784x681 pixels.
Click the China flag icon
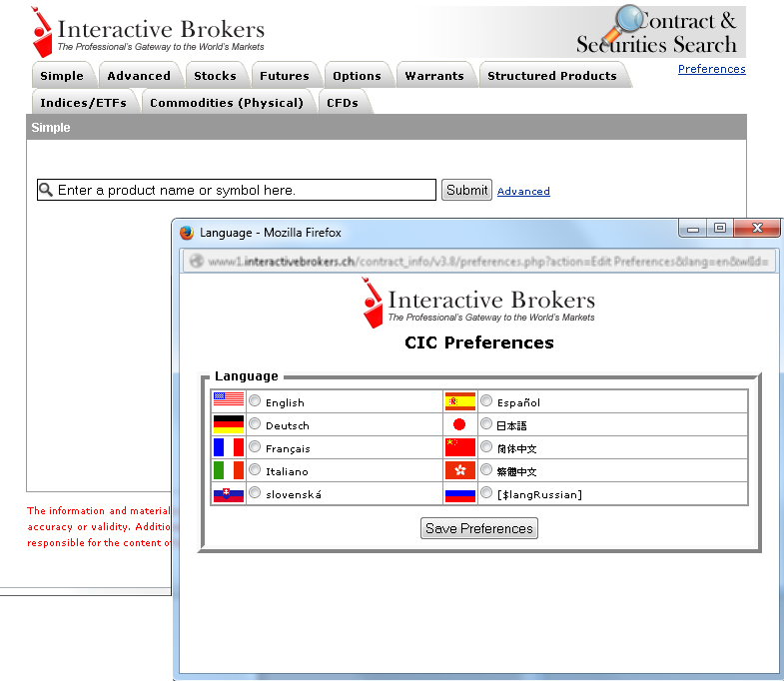point(460,447)
